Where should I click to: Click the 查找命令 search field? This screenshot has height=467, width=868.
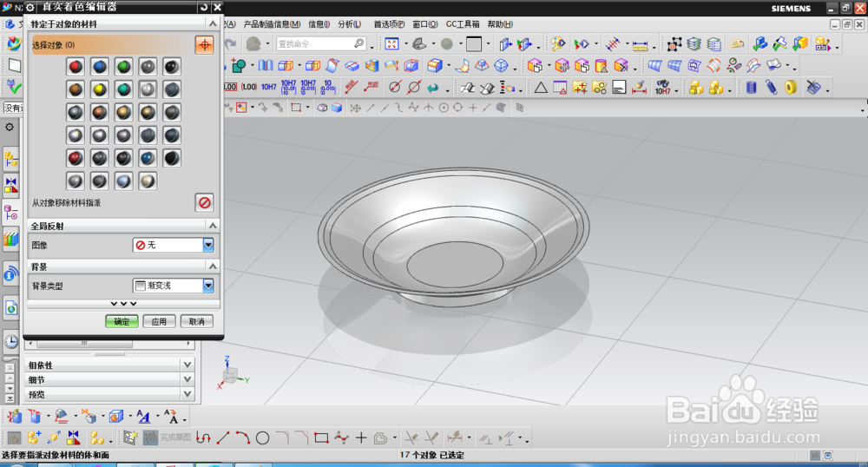click(321, 43)
